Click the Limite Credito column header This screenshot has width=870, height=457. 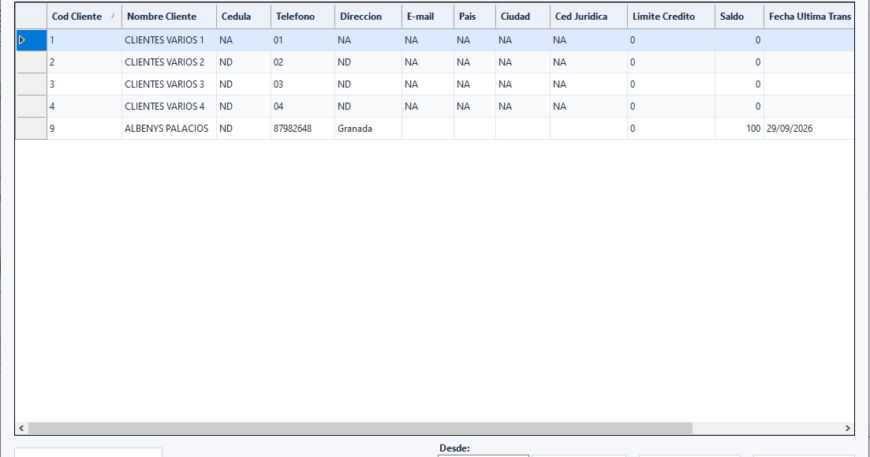pyautogui.click(x=671, y=17)
